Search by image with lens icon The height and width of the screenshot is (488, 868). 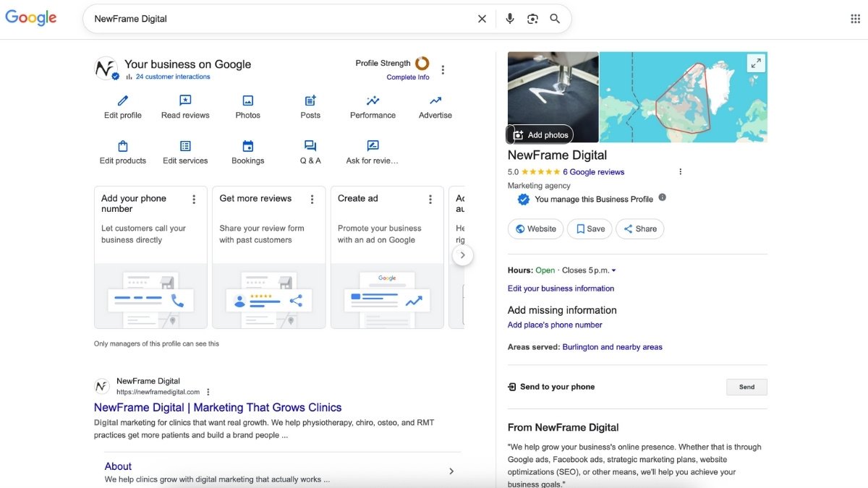coord(532,19)
